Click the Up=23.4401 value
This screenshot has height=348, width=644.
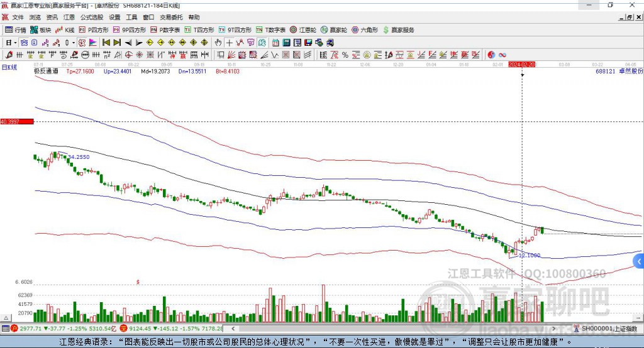pos(118,71)
